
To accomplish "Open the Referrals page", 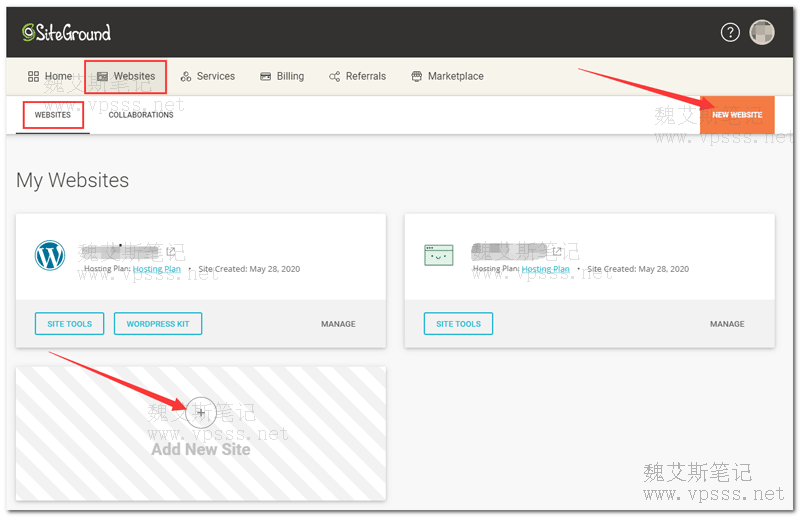I will 357,76.
